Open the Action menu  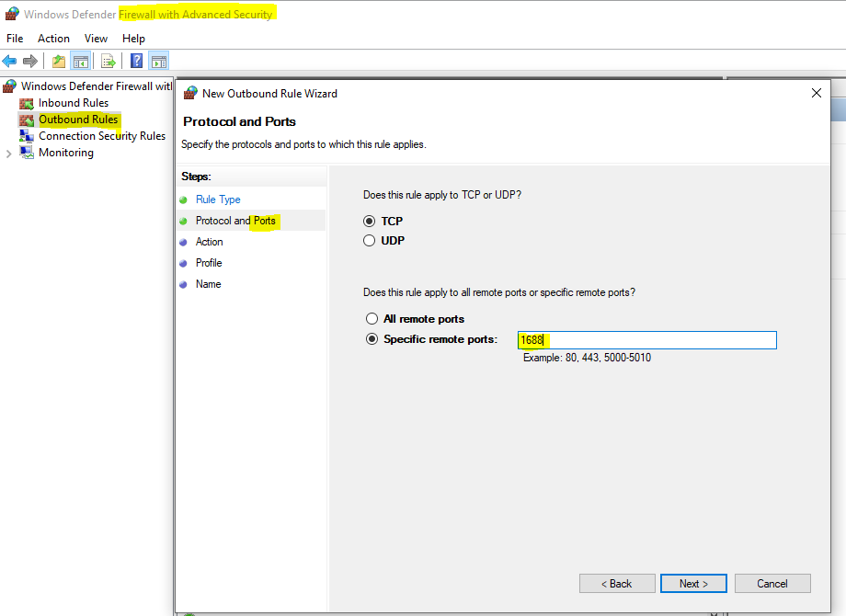(x=53, y=39)
